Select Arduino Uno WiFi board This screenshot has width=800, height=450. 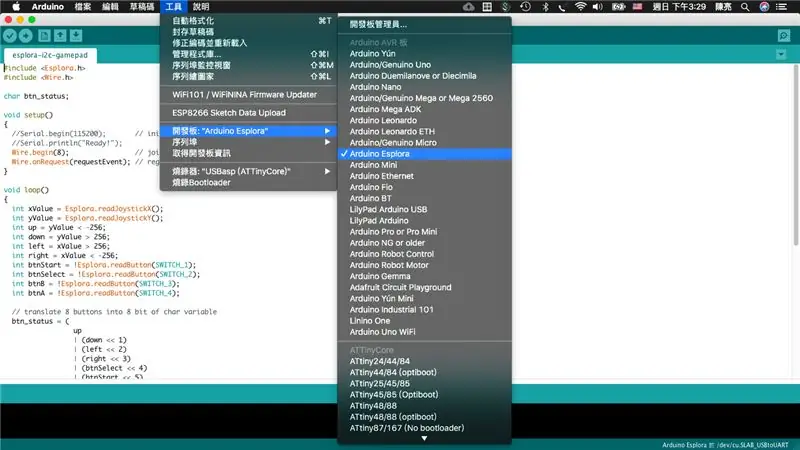(x=424, y=332)
